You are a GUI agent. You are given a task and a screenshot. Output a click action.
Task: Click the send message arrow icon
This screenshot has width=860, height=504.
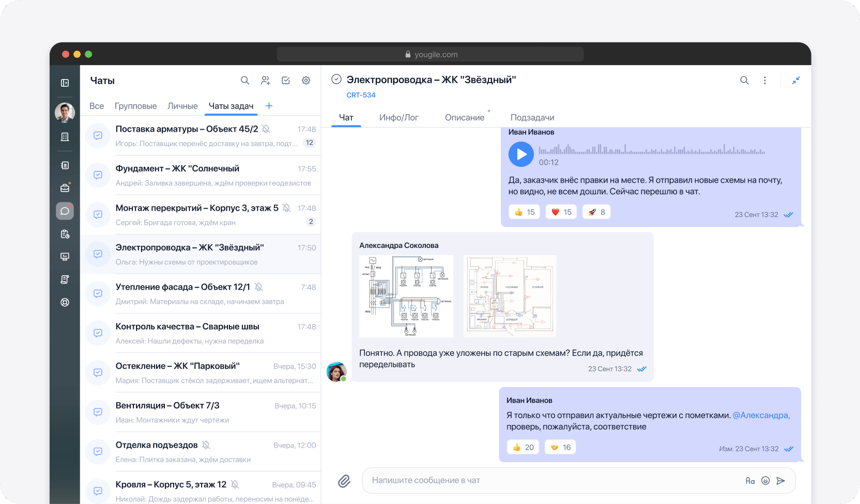pos(781,481)
